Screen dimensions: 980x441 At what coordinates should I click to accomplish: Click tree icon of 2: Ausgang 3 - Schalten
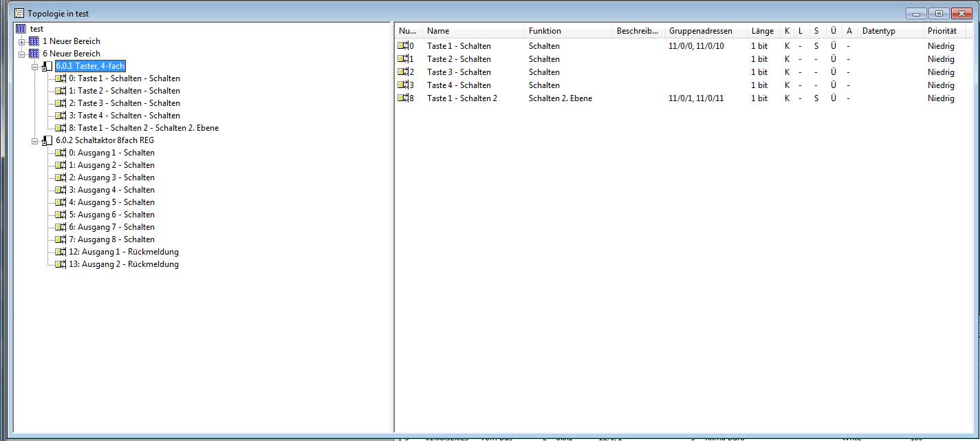[x=61, y=178]
